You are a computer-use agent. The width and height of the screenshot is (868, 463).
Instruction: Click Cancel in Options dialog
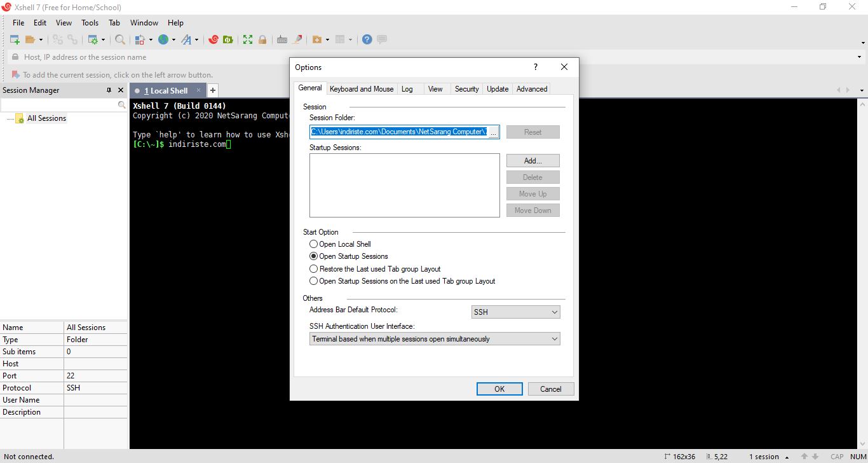click(551, 389)
